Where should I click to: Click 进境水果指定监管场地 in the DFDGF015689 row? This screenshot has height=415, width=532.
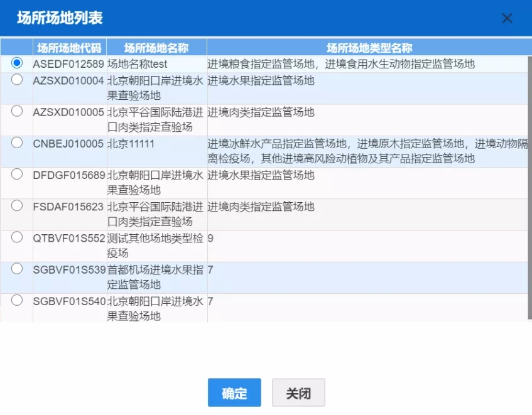261,175
